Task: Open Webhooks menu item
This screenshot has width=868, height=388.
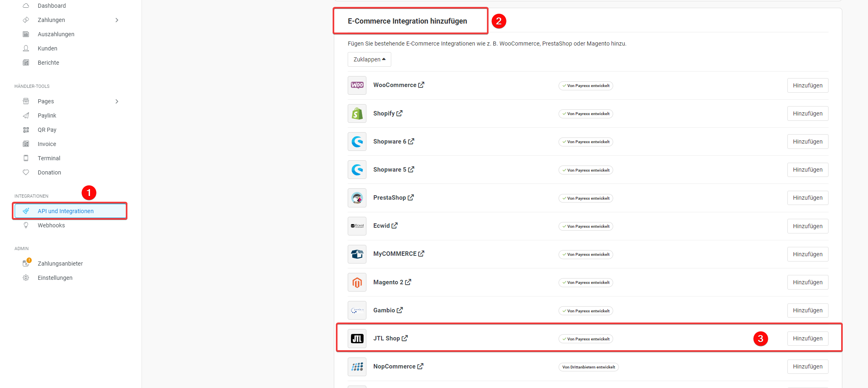Action: pos(51,225)
